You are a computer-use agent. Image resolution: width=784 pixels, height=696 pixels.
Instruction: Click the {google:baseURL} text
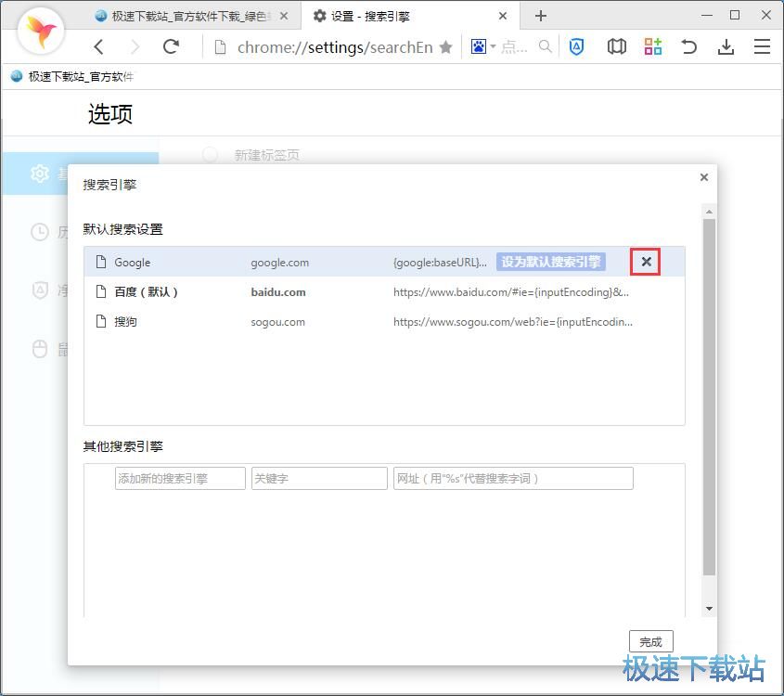tap(440, 263)
